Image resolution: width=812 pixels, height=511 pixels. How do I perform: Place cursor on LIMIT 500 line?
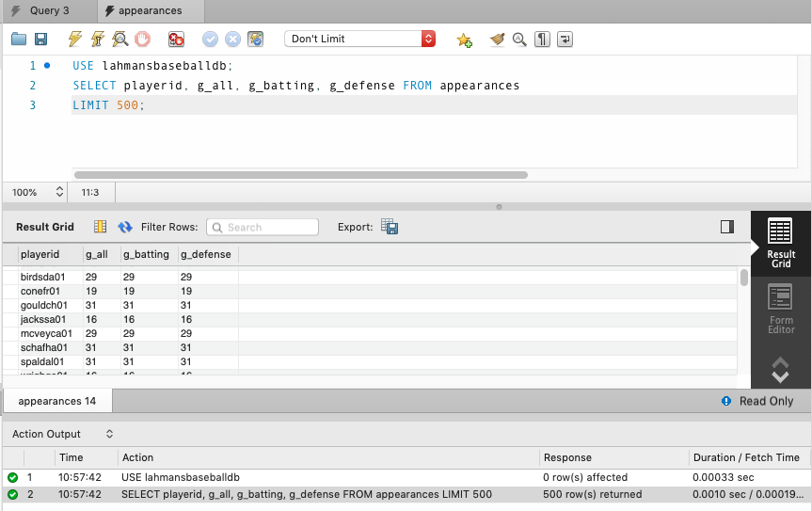434,105
